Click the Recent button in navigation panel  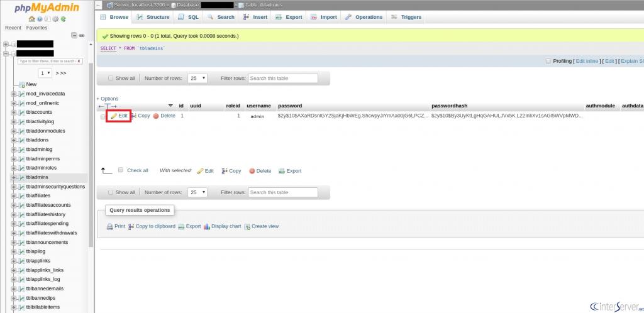click(x=13, y=28)
